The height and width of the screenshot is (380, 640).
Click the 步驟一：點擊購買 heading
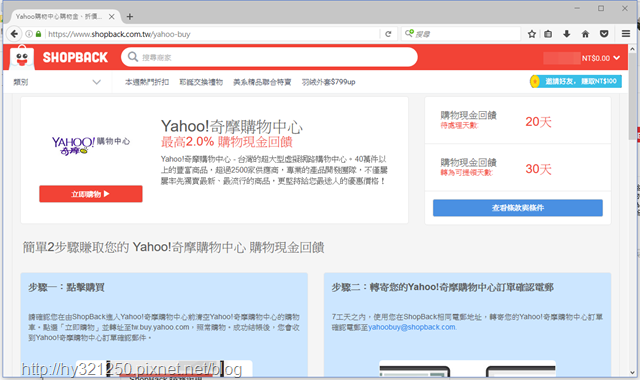tap(66, 287)
